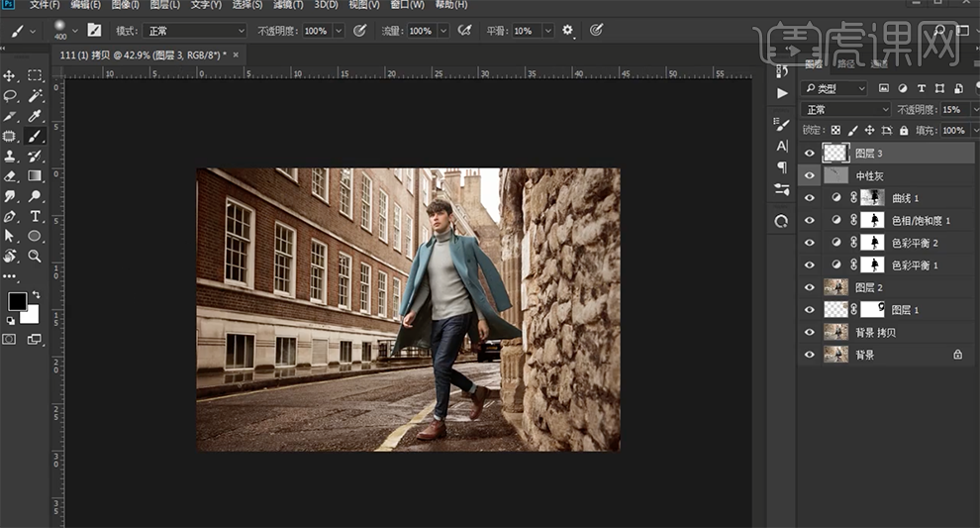Open the brush 模式 blend mode dropdown
The height and width of the screenshot is (528, 980).
tap(194, 31)
